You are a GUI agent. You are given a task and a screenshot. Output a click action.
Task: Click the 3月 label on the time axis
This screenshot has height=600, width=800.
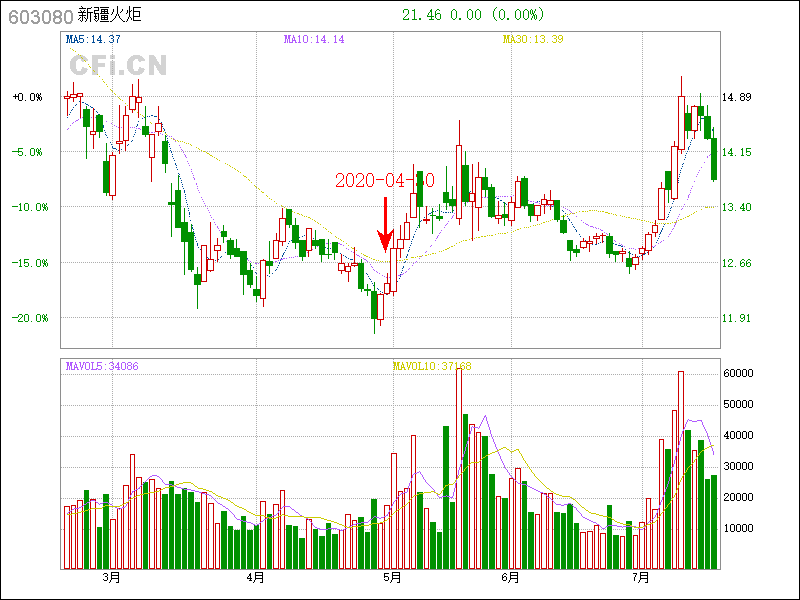point(110,577)
